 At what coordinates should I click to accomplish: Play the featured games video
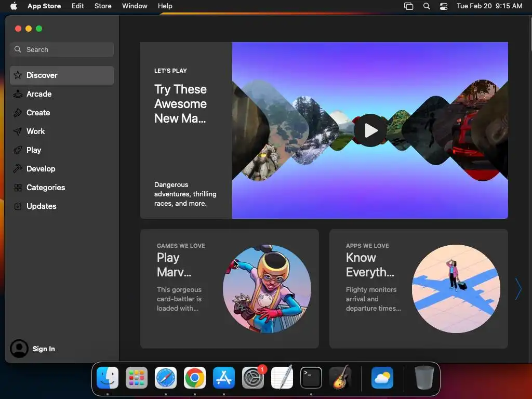click(x=370, y=130)
